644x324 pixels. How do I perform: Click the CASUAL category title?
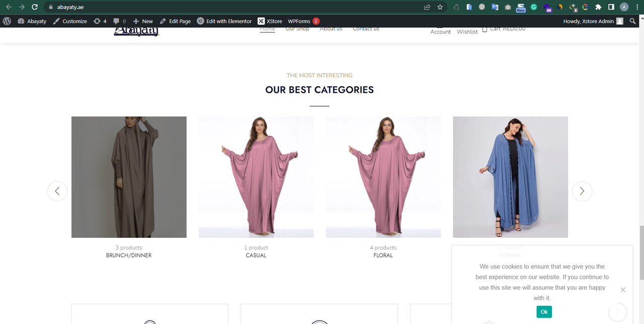coord(256,255)
